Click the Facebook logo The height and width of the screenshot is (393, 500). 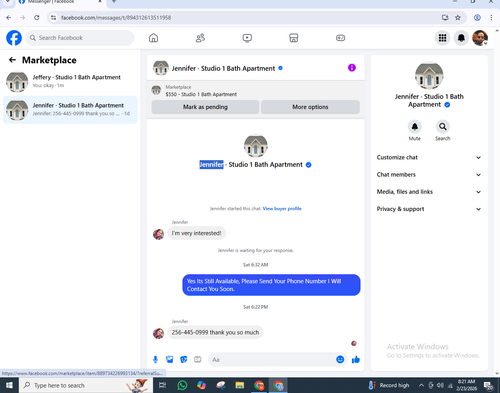(14, 38)
